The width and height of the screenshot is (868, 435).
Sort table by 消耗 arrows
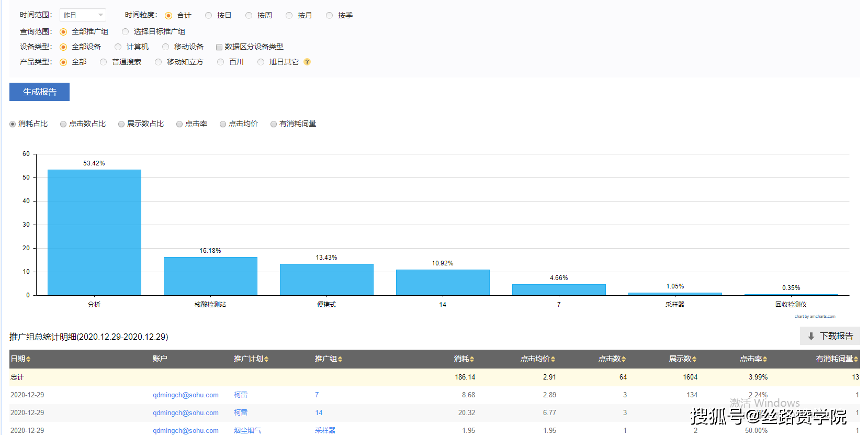(x=472, y=359)
